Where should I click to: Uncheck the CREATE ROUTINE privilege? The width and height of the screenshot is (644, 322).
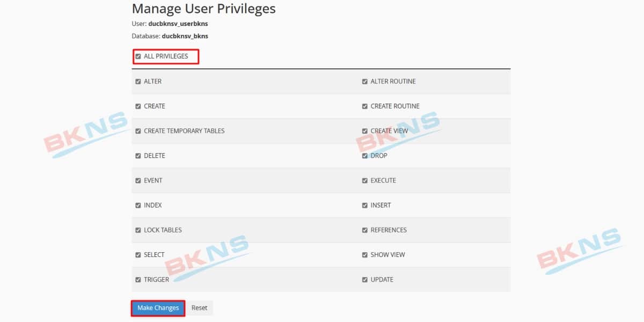point(365,106)
